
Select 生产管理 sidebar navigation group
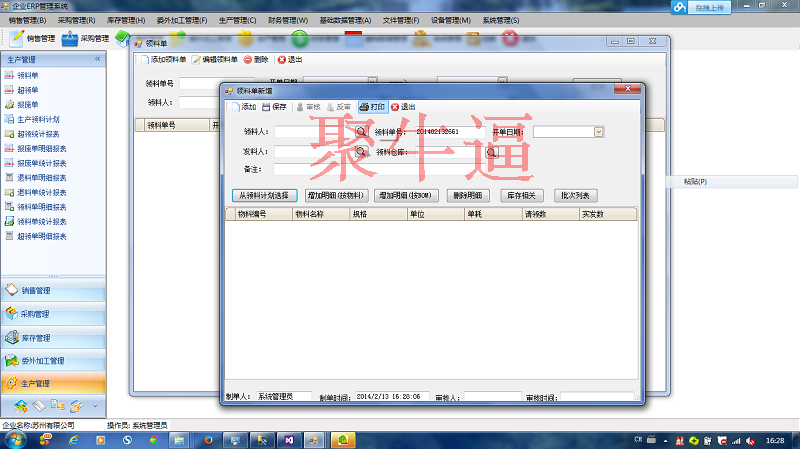[x=53, y=384]
